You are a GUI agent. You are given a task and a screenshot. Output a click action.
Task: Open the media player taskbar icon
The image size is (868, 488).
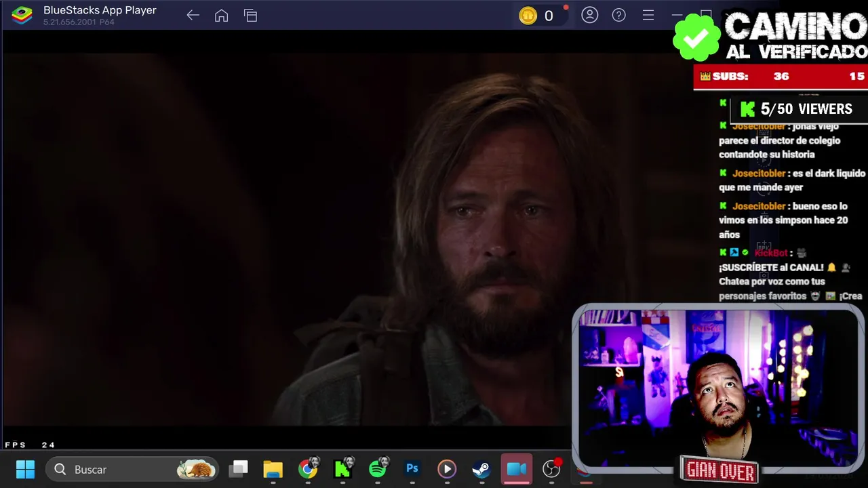coord(447,469)
